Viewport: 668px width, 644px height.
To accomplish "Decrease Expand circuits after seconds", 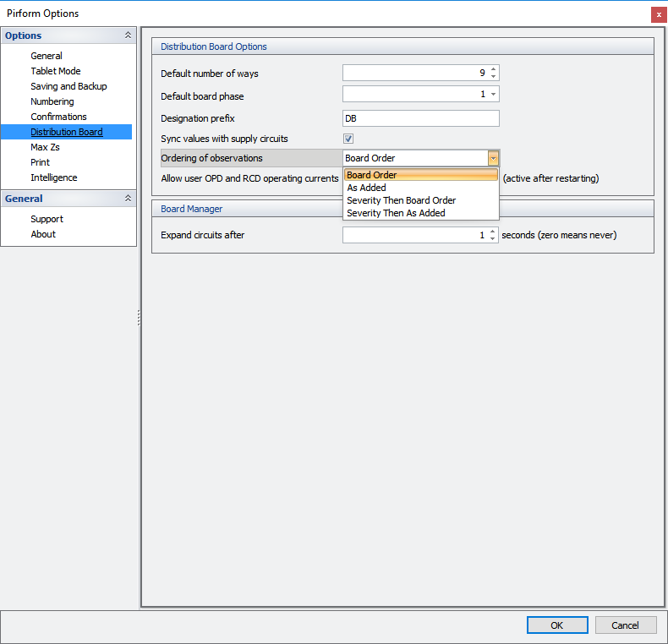I will (x=494, y=239).
